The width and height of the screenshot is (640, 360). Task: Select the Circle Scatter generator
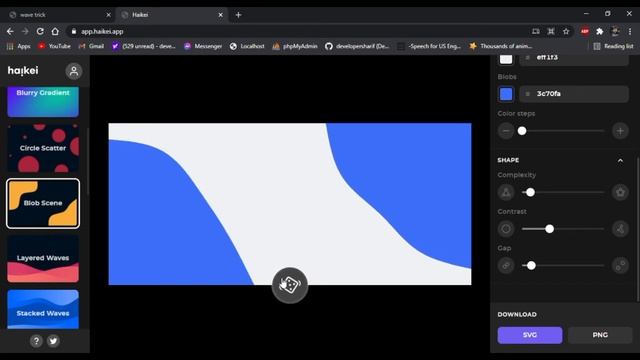pos(43,148)
